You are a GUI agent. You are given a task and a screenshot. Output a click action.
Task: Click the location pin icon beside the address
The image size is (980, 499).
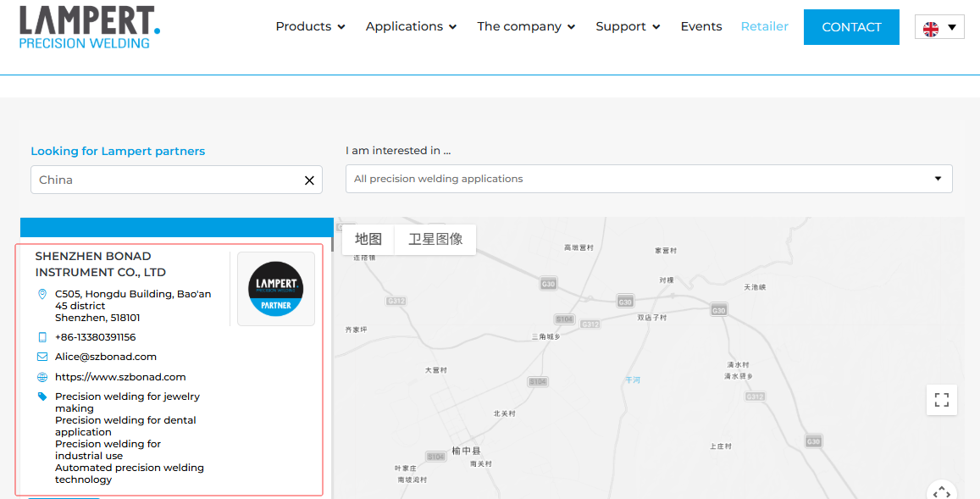pos(42,294)
